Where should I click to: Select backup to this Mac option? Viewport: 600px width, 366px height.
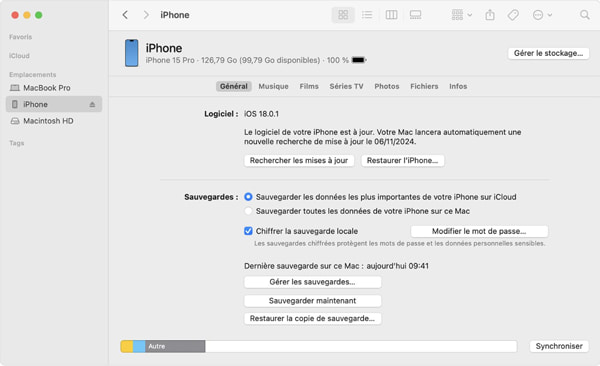point(248,211)
